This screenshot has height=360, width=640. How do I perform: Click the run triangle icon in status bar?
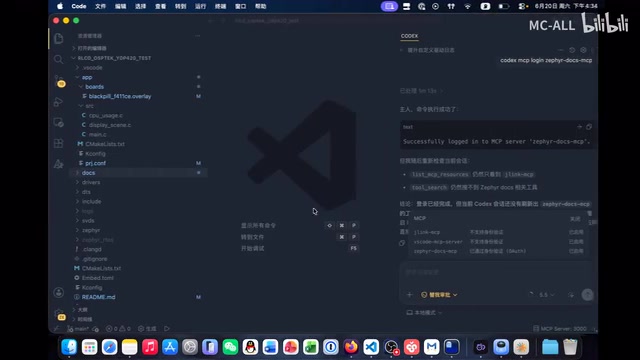point(167,329)
